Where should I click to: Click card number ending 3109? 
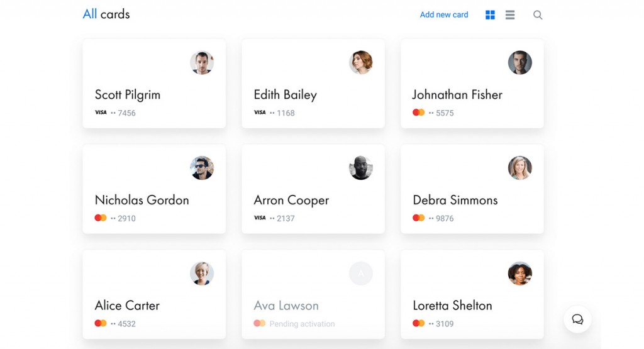pos(441,324)
